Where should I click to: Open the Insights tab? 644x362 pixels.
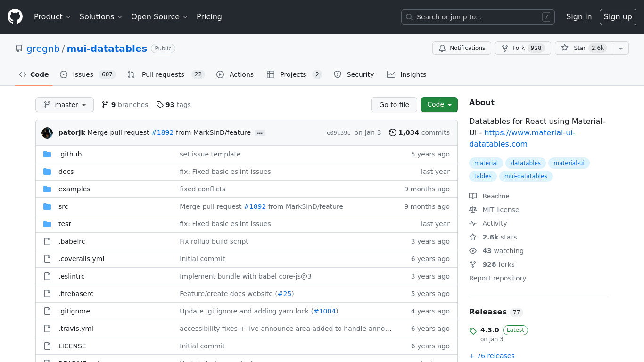tap(406, 74)
